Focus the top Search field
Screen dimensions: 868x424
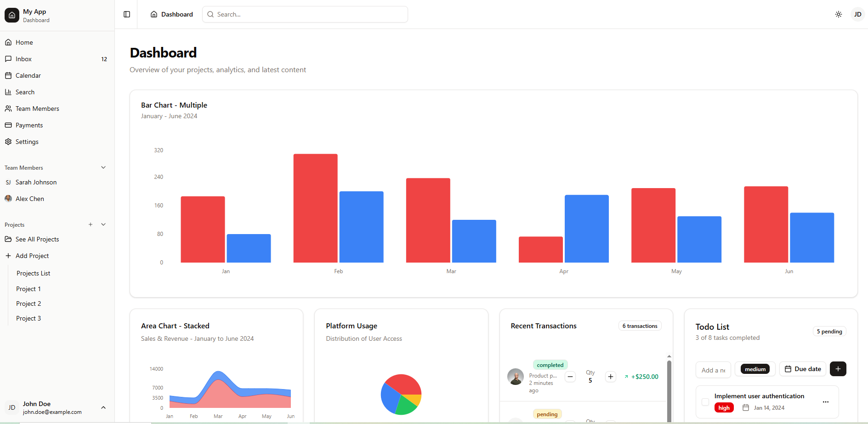pos(305,14)
